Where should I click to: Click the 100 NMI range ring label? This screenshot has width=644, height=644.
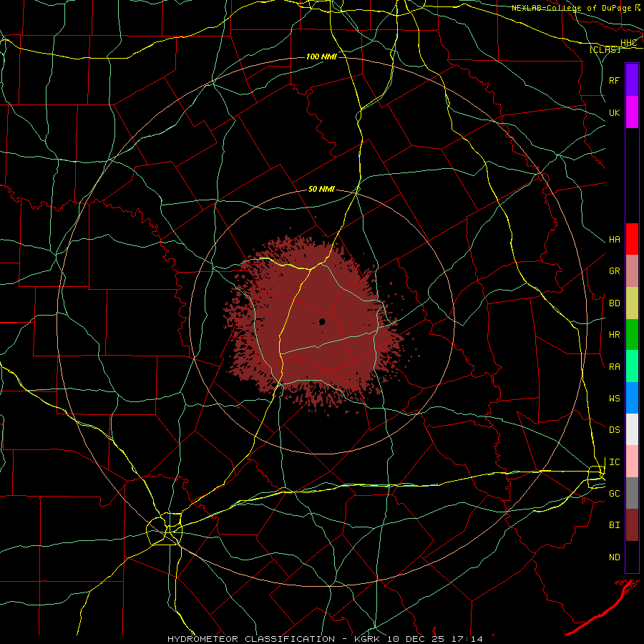tap(321, 57)
